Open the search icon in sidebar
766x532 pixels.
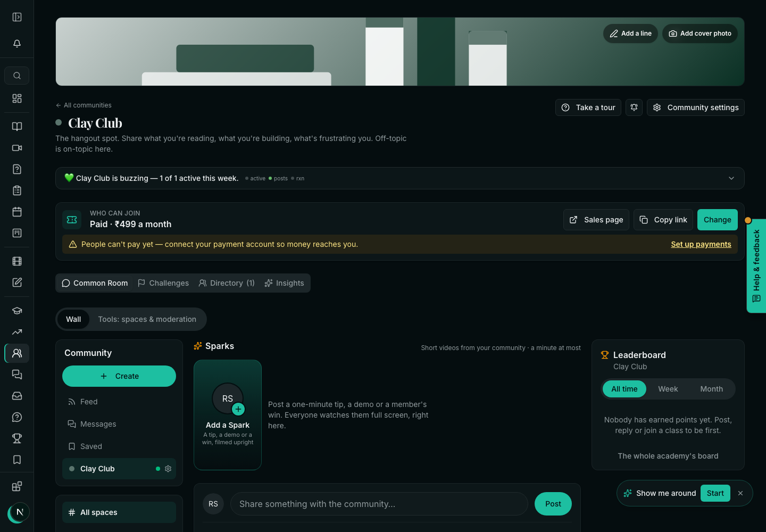coord(17,76)
